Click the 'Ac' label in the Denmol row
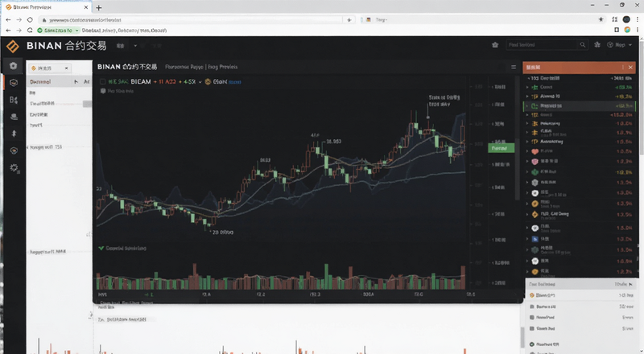 (86, 82)
